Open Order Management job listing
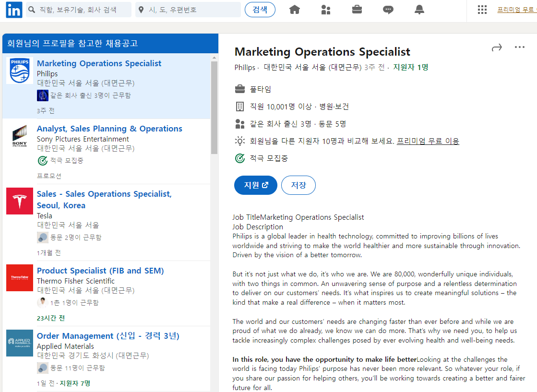The width and height of the screenshot is (537, 392). 108,336
